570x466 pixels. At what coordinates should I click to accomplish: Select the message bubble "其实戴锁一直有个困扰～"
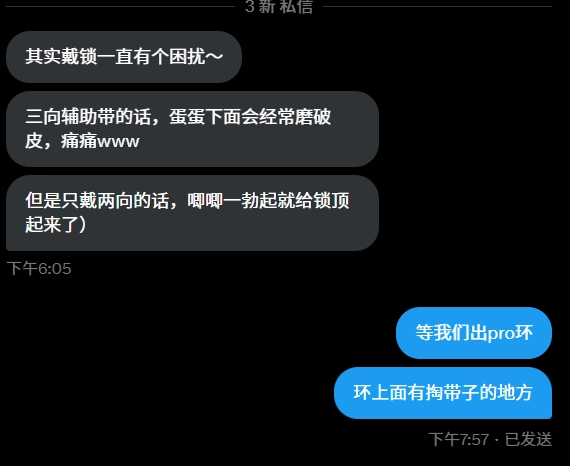click(x=124, y=57)
